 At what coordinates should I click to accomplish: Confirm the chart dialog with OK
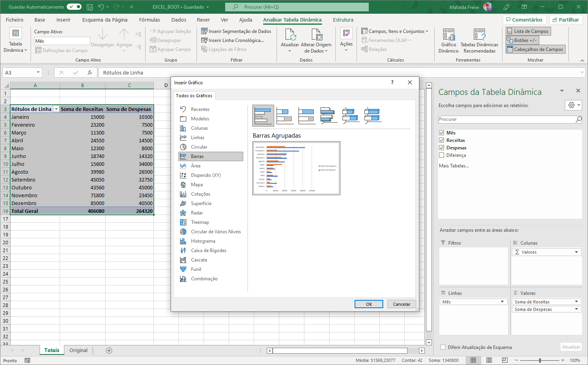[x=369, y=304]
